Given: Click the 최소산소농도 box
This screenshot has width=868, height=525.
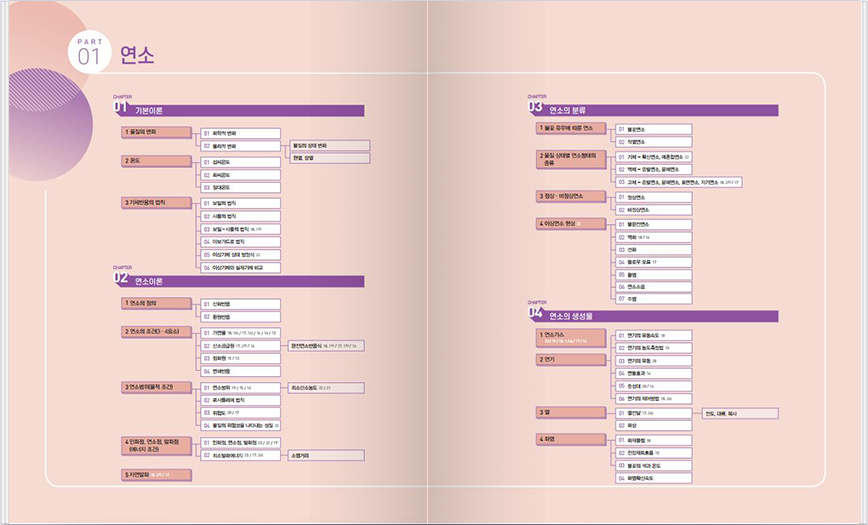Looking at the screenshot, I should (326, 386).
